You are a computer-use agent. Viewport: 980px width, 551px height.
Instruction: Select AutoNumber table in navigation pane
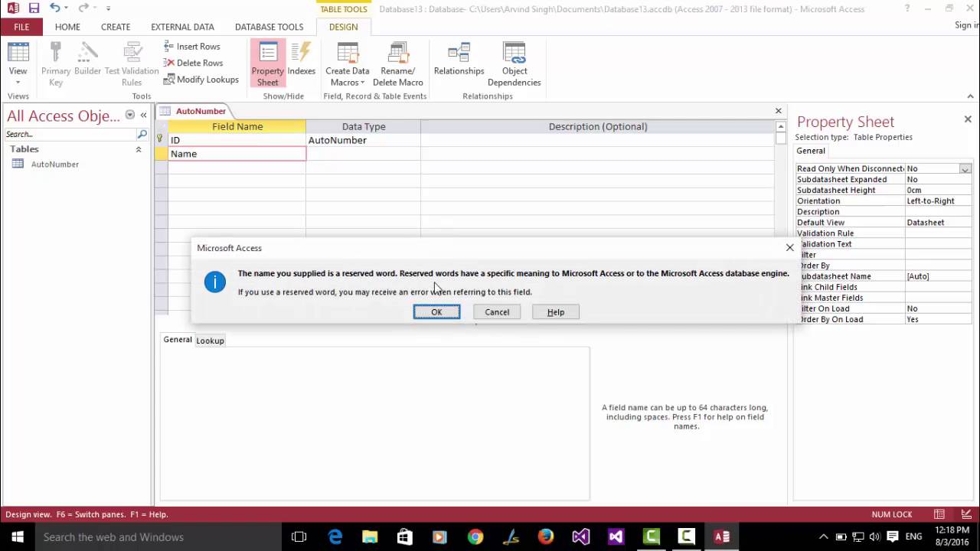point(55,164)
